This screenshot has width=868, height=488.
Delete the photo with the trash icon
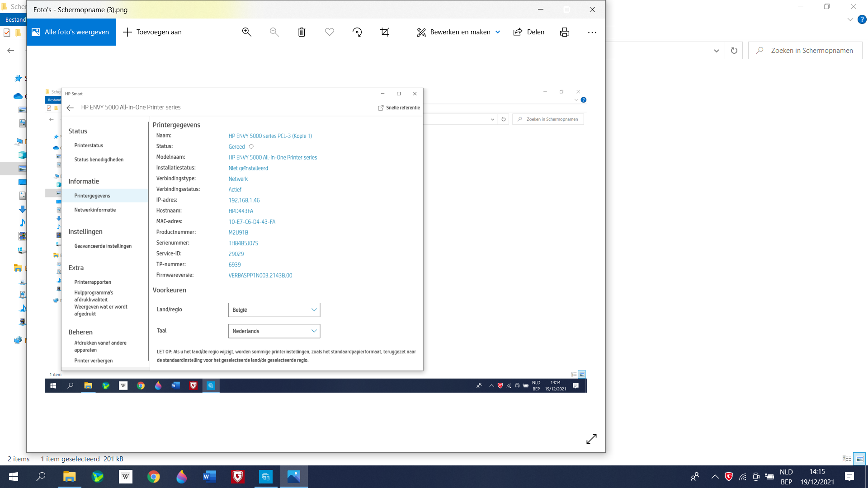coord(302,32)
